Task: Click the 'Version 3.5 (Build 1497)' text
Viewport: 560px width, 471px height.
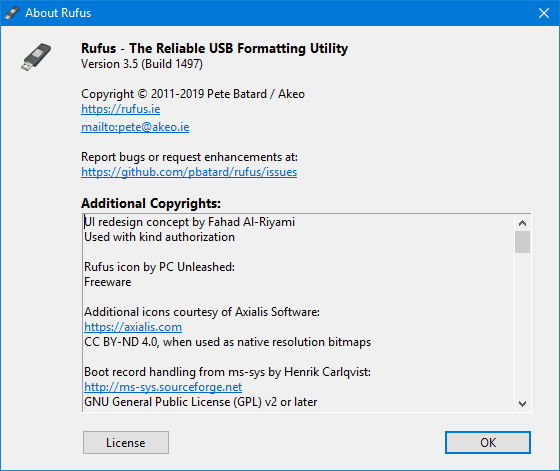Action: 142,64
